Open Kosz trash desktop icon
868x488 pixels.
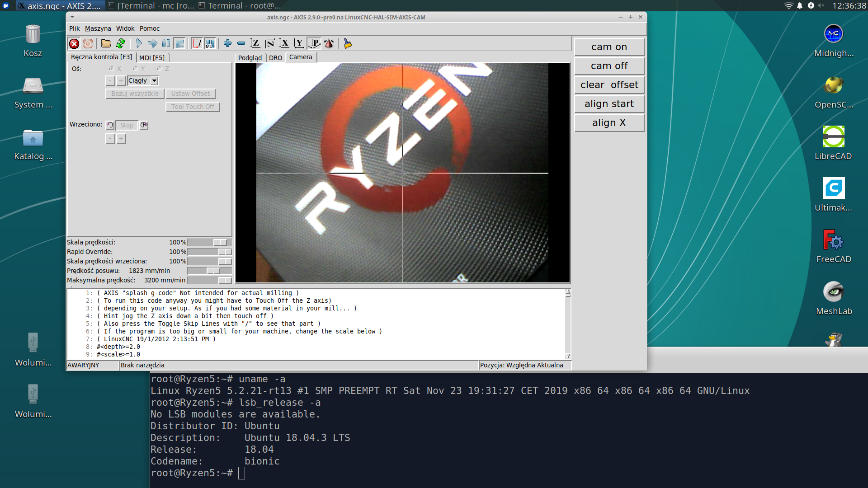(x=33, y=41)
